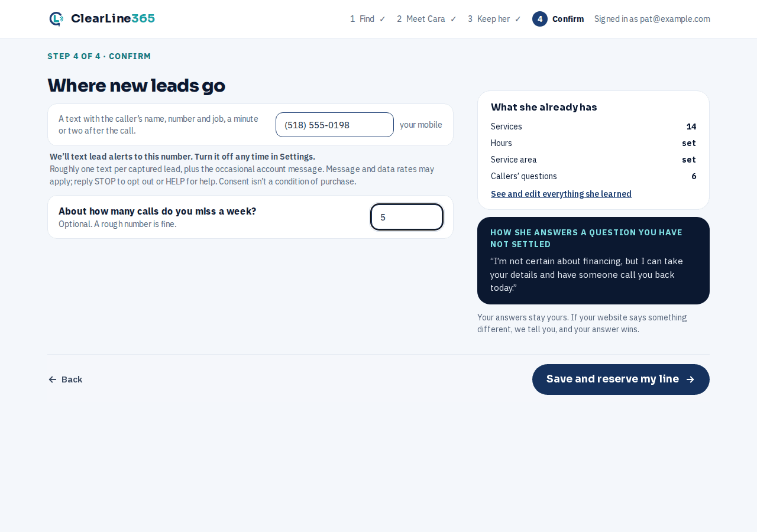Click 'Your answers stay yours' note
The image size is (757, 532).
(x=583, y=323)
